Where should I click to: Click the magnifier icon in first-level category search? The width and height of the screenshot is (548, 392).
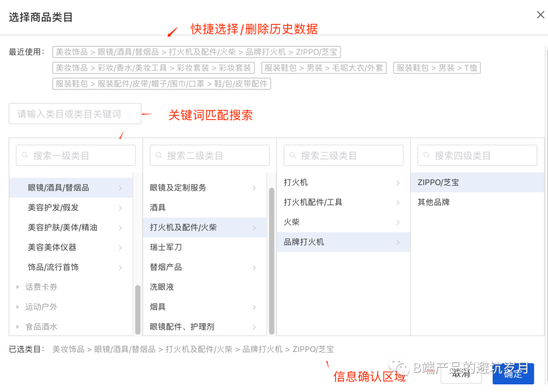point(25,155)
